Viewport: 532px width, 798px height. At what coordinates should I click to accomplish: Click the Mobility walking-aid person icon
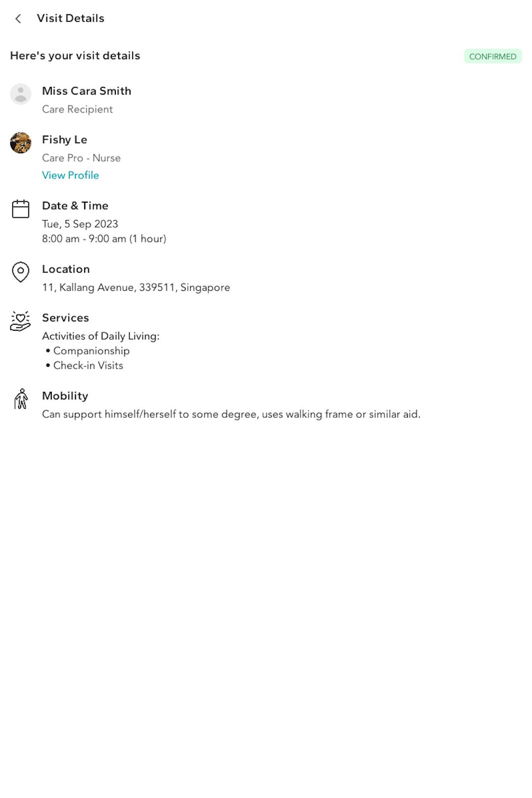click(x=21, y=399)
